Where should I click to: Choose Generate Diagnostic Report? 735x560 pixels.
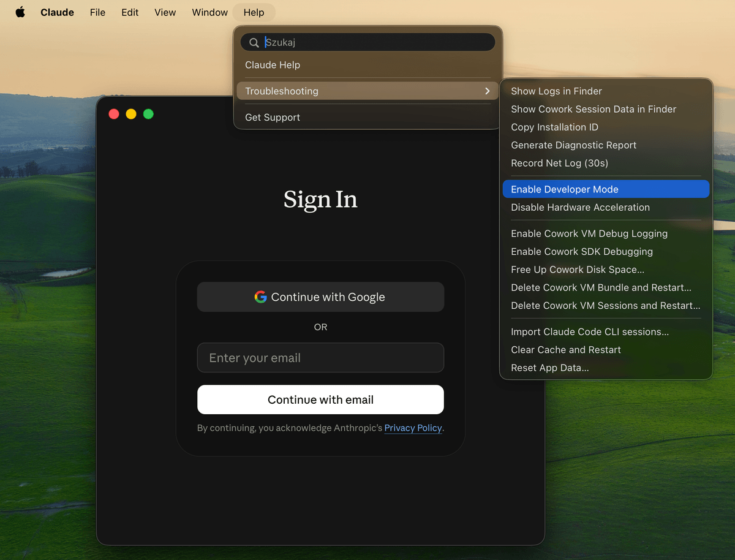pos(606,145)
